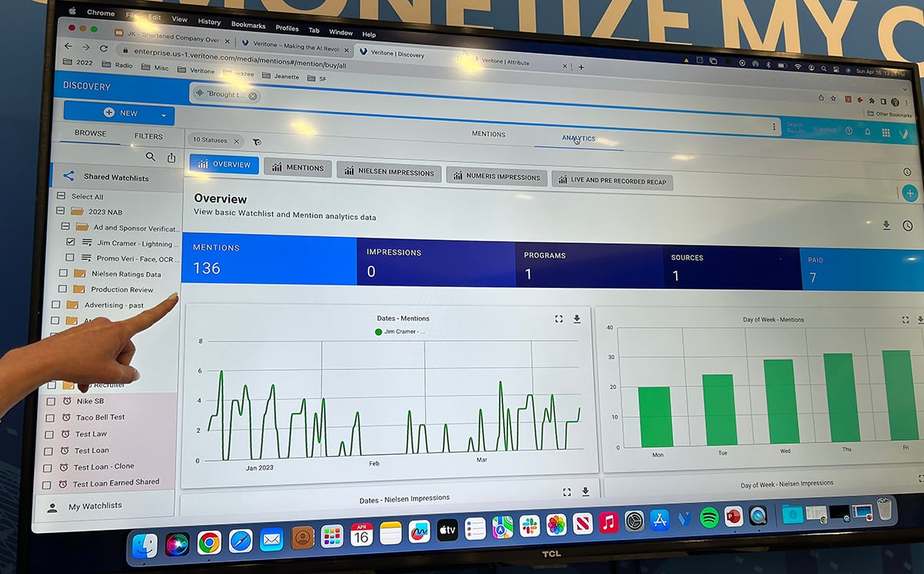Switch to the Veritone | Attribute browser tab
The image size is (924, 574).
[x=505, y=62]
